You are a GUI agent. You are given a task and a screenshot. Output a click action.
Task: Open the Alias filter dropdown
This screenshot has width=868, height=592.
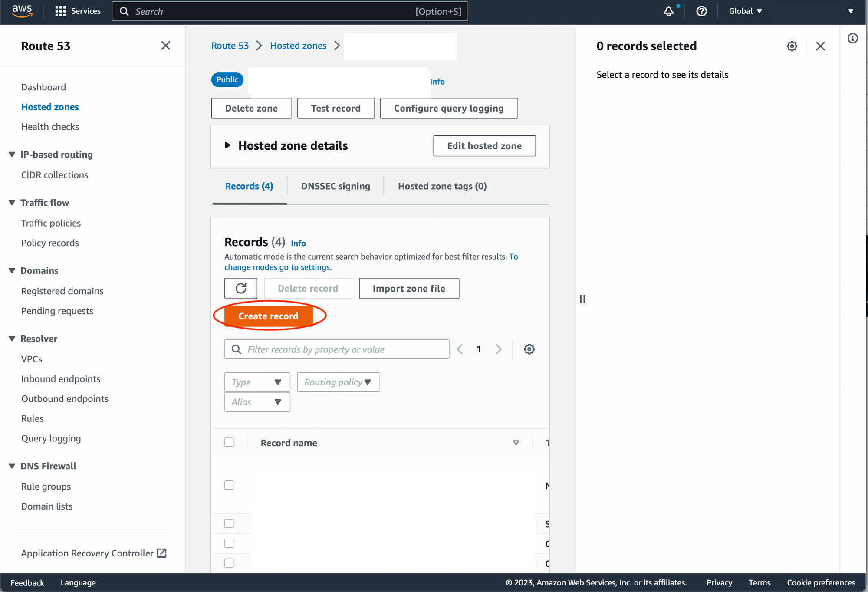(x=257, y=402)
